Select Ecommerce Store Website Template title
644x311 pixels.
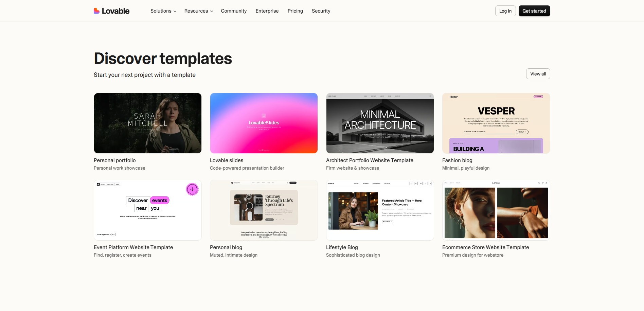point(486,247)
